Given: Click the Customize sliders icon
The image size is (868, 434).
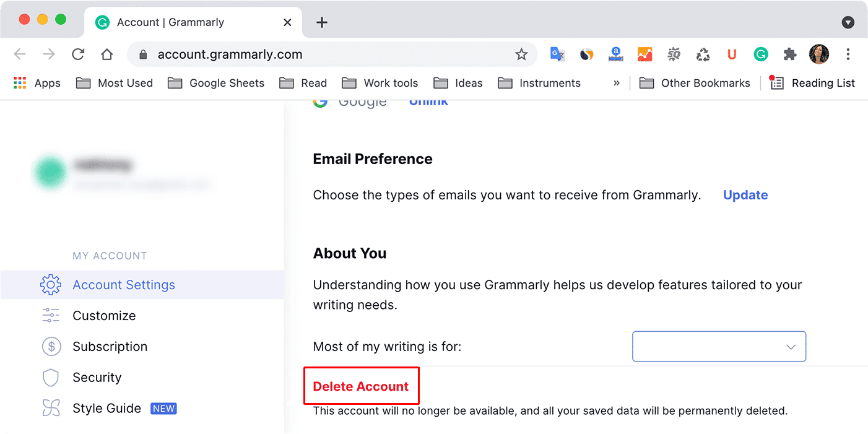Looking at the screenshot, I should 51,316.
